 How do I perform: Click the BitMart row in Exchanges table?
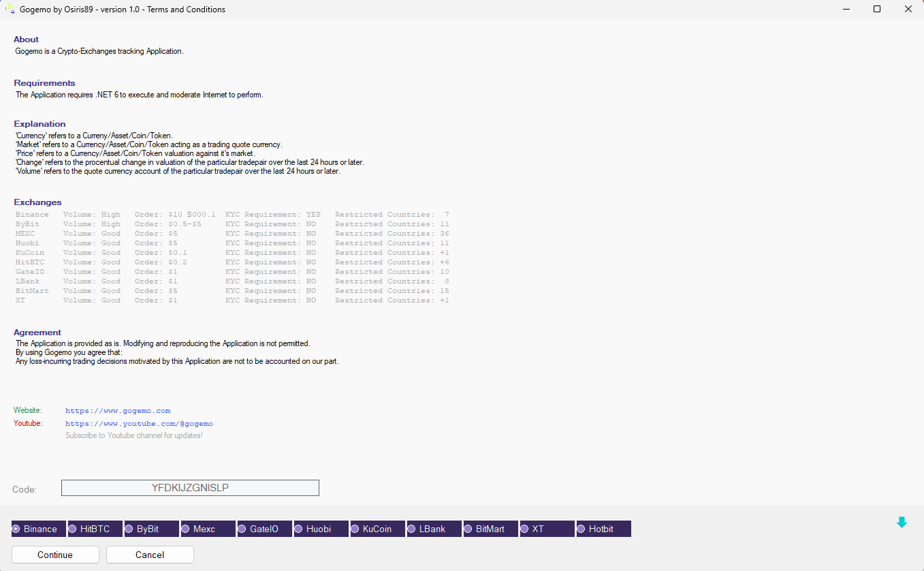(232, 291)
